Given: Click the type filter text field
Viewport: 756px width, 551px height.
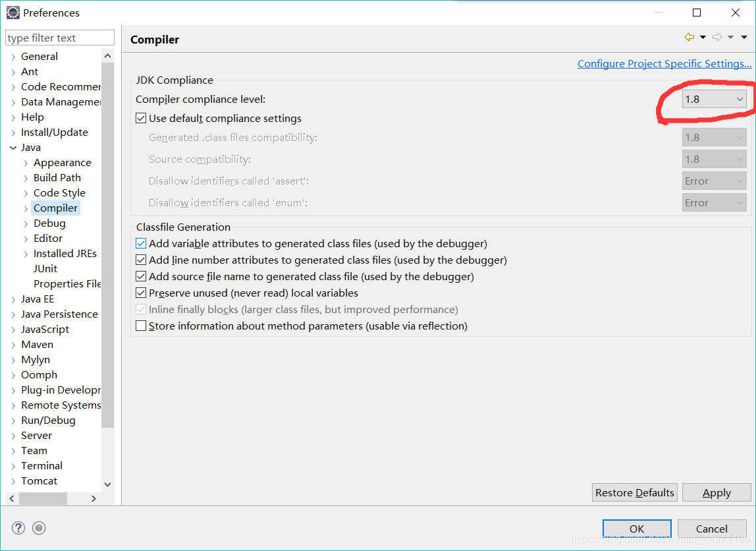Looking at the screenshot, I should pos(60,38).
